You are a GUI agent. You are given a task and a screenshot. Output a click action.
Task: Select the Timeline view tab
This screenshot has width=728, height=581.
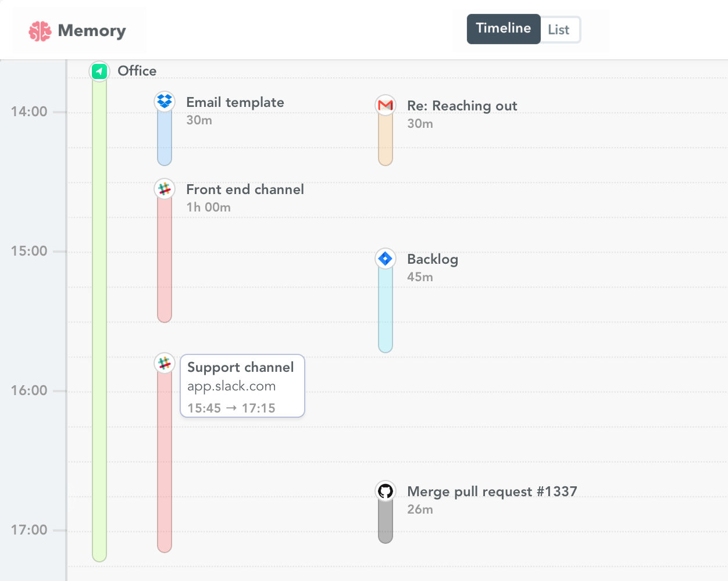click(503, 28)
